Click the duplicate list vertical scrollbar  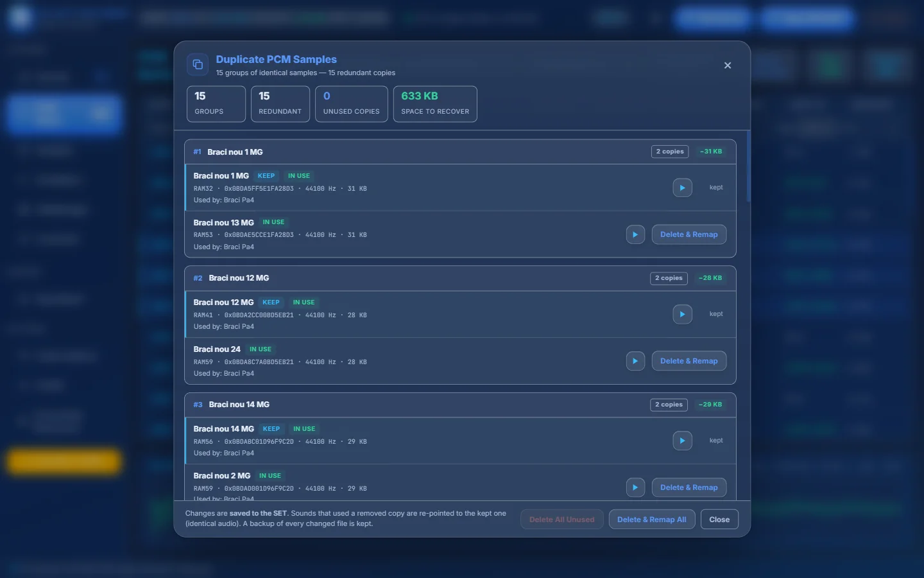tap(748, 167)
